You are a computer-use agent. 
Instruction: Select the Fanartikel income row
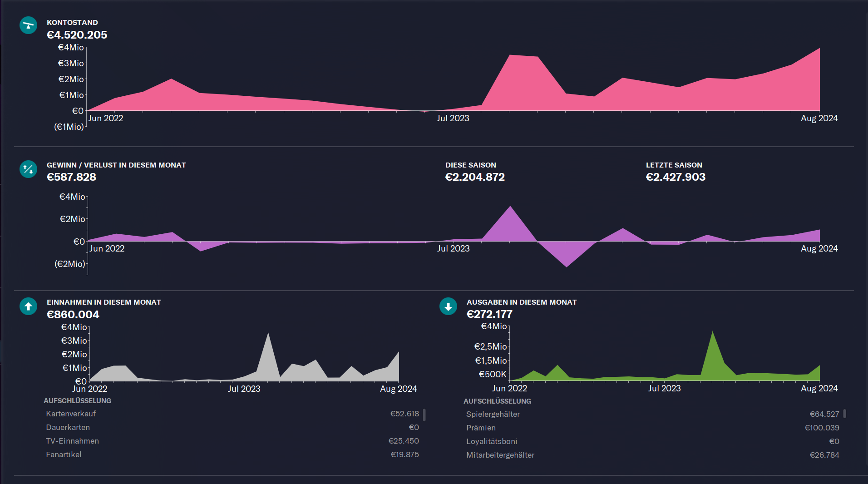232,454
